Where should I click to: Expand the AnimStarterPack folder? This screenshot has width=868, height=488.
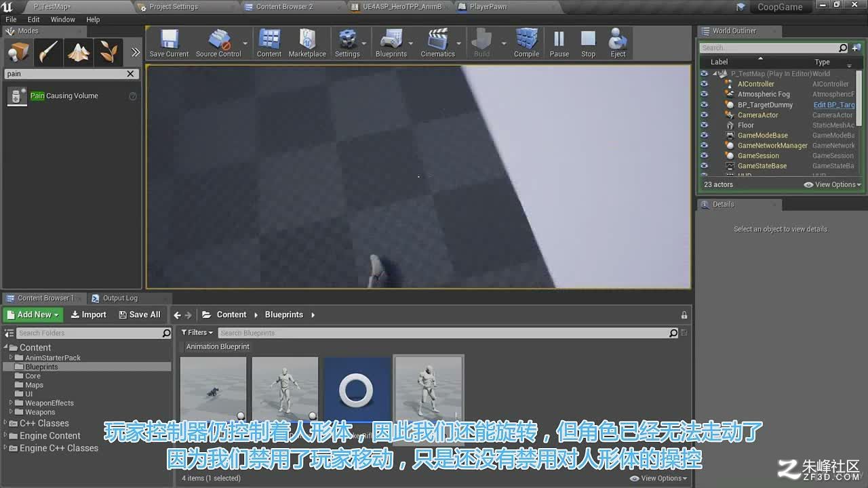click(x=11, y=358)
